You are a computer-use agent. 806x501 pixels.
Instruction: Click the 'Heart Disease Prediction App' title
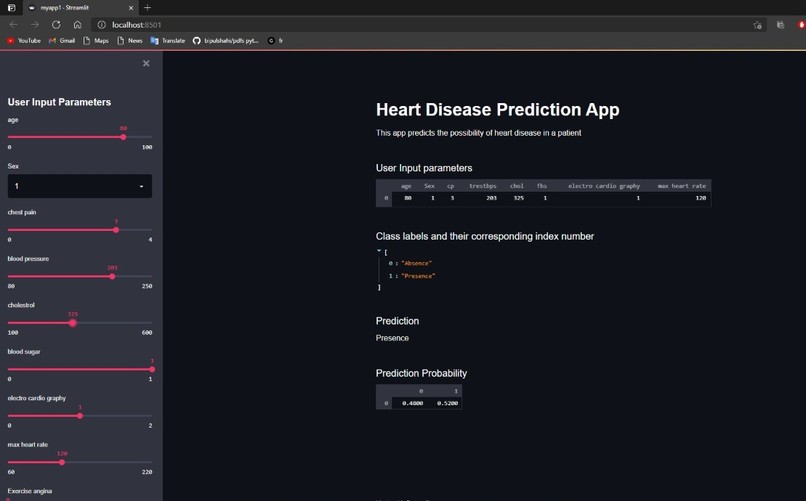[x=498, y=109]
